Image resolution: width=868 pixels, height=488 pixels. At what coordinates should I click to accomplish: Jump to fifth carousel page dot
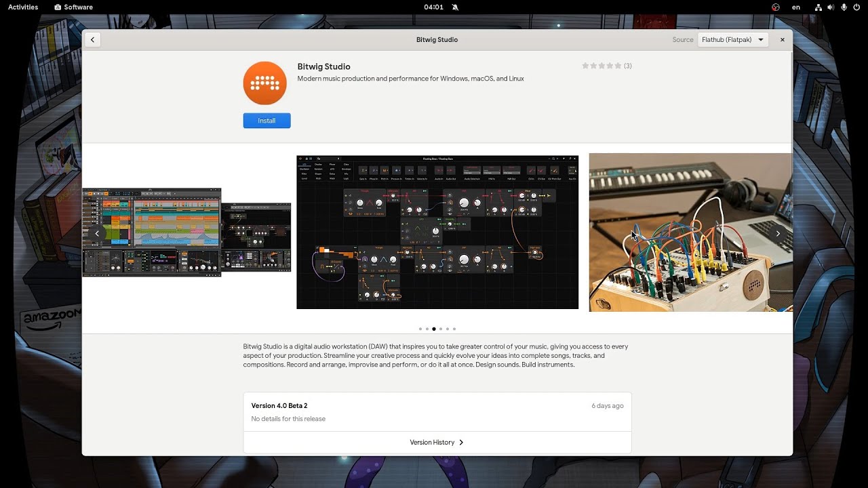click(x=448, y=329)
